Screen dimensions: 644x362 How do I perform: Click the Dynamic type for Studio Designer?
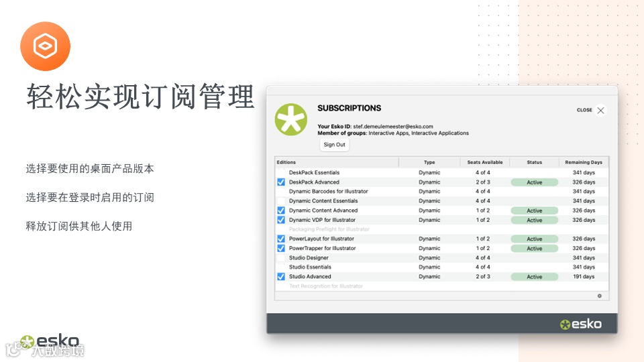pyautogui.click(x=429, y=257)
